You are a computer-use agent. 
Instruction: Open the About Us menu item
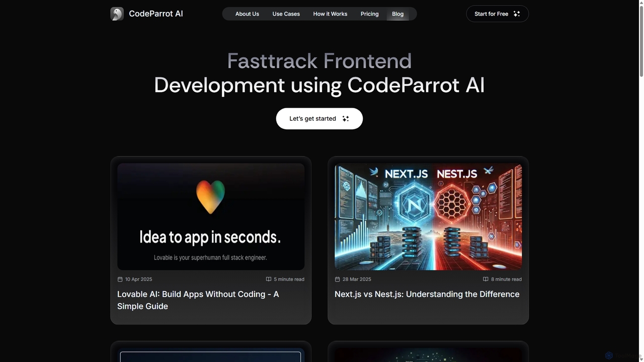coord(247,14)
